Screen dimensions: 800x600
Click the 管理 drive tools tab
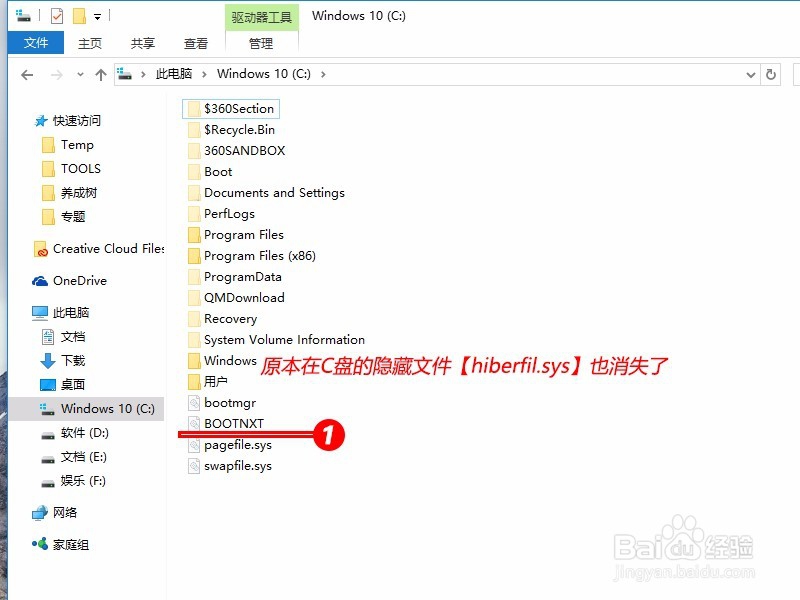click(x=261, y=43)
